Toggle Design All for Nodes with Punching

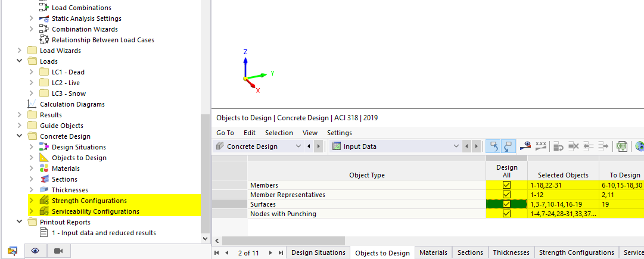pyautogui.click(x=506, y=213)
